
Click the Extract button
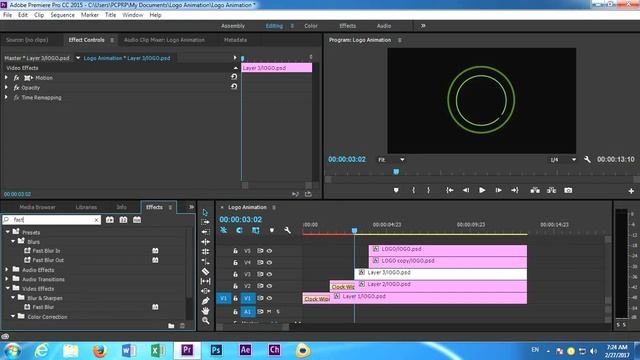click(551, 190)
